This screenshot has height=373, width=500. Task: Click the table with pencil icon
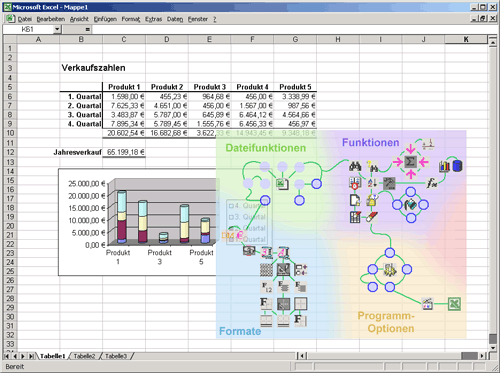pyautogui.click(x=355, y=217)
